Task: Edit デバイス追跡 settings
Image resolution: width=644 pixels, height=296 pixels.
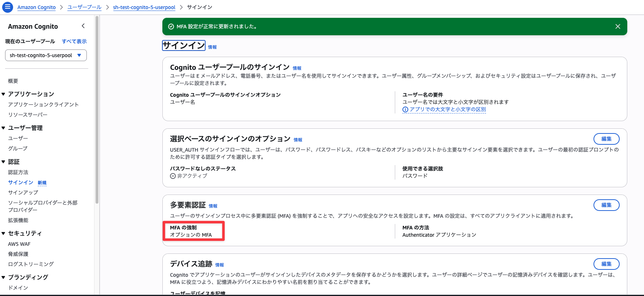Action: coord(606,264)
